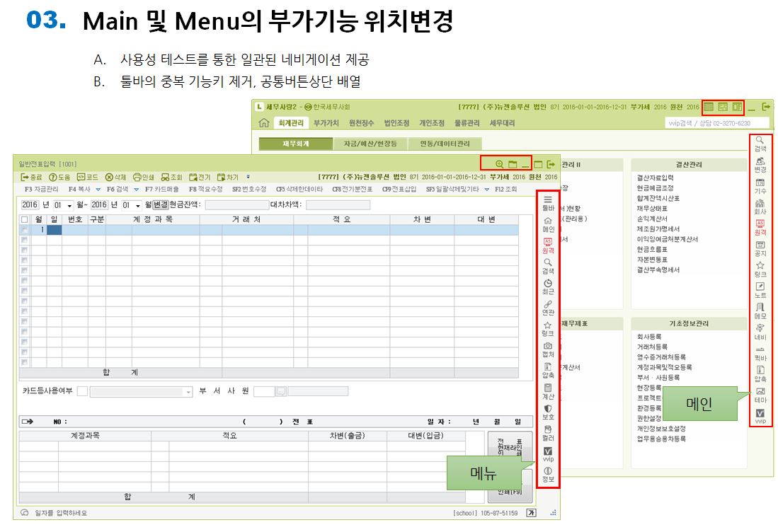778x532 pixels.
Task: Open 연관 link-chain icon in sidebar
Action: [x=547, y=306]
